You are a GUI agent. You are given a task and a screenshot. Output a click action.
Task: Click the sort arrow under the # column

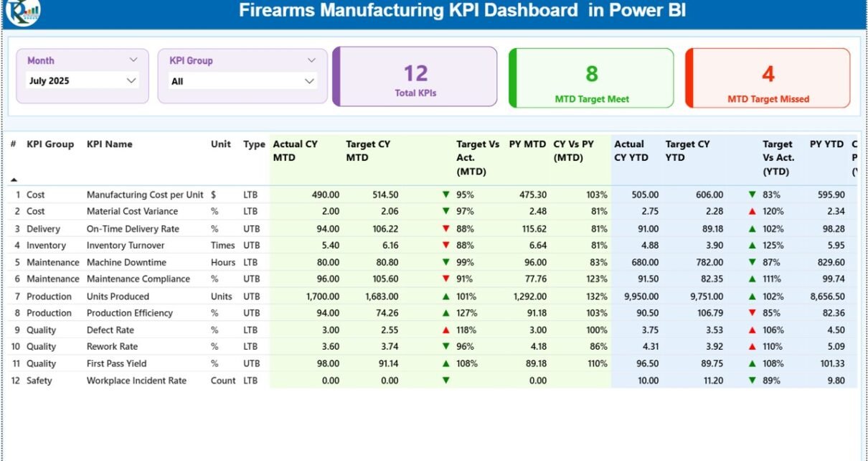(14, 180)
